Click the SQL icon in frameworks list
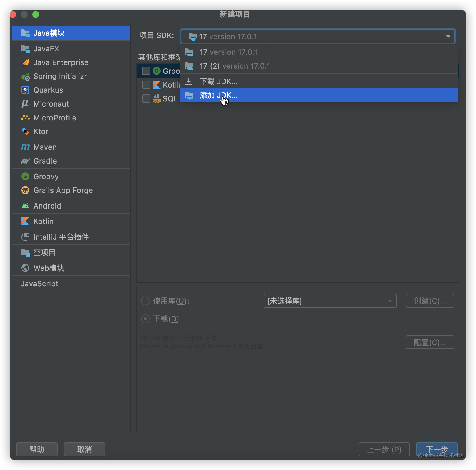The image size is (476, 470). 157,98
